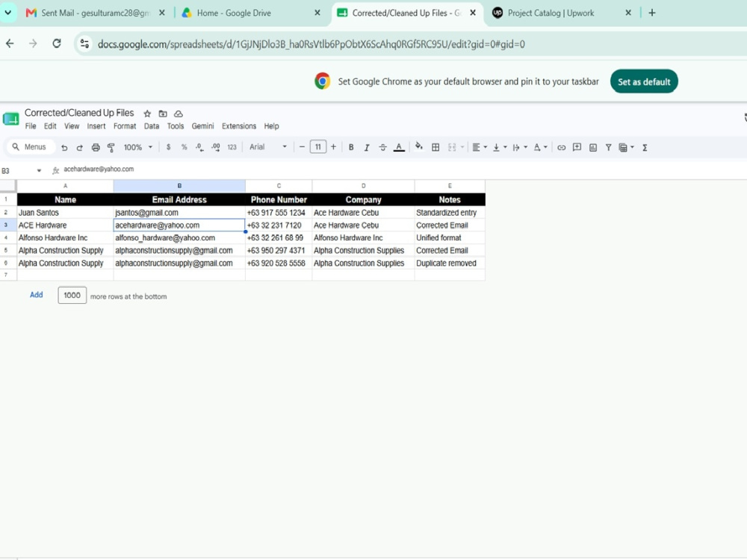
Task: Click the 1000 rows input field
Action: point(72,295)
